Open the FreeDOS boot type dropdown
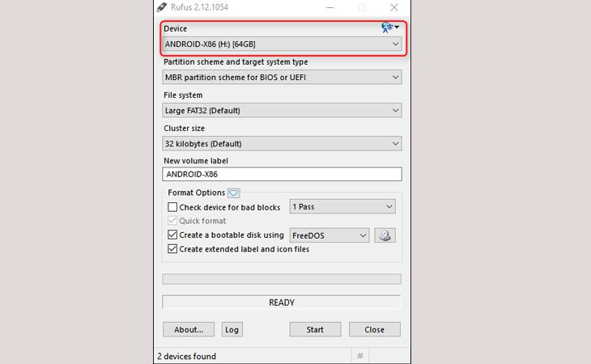The height and width of the screenshot is (364, 591). tap(329, 235)
